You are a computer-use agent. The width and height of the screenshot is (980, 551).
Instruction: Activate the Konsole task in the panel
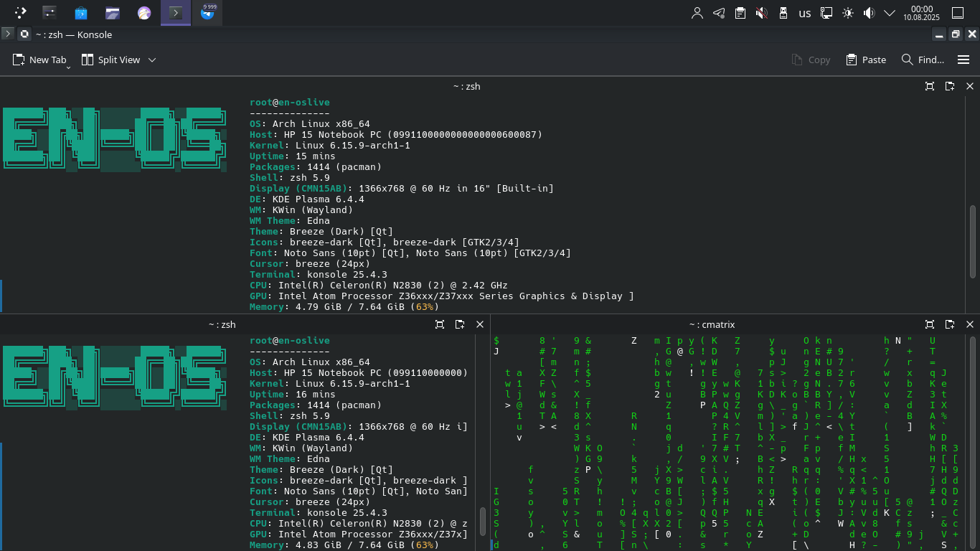tap(176, 12)
